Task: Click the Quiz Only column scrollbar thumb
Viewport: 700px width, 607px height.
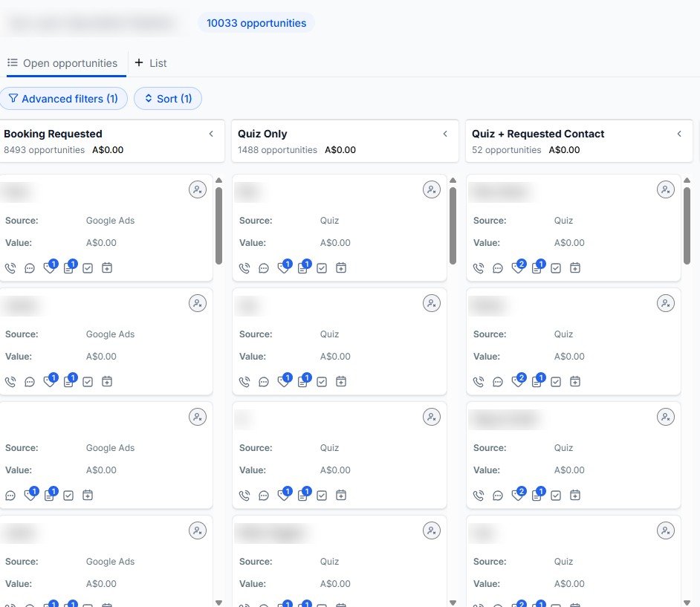Action: pos(453,226)
